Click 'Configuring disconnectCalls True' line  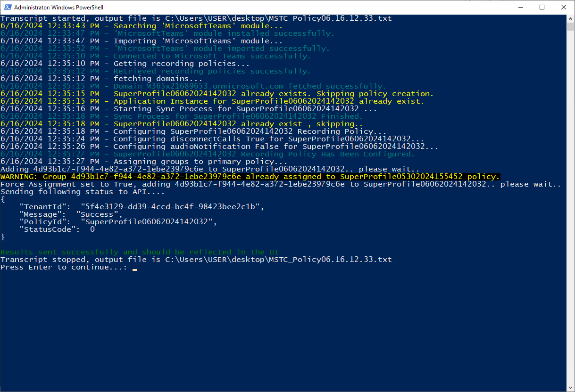(212, 139)
